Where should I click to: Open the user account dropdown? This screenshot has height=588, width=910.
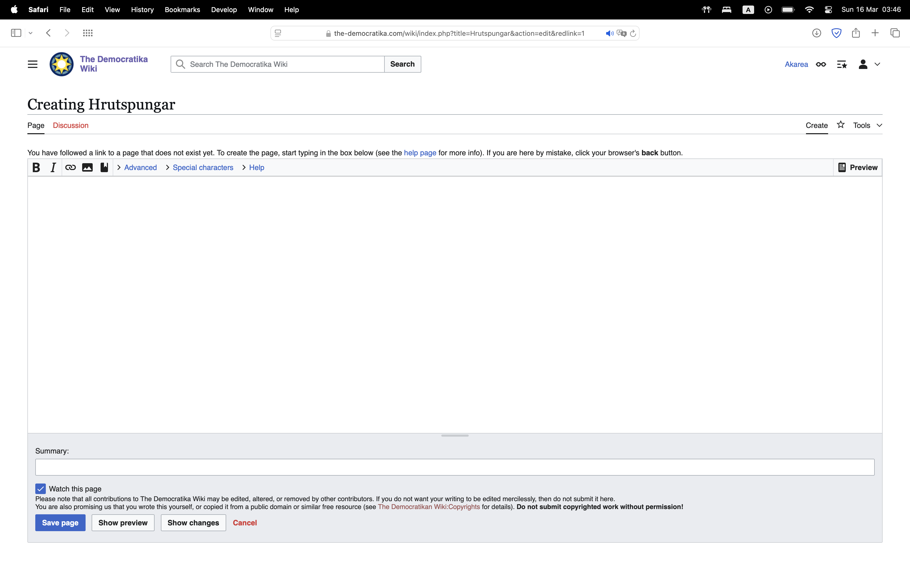tap(868, 64)
